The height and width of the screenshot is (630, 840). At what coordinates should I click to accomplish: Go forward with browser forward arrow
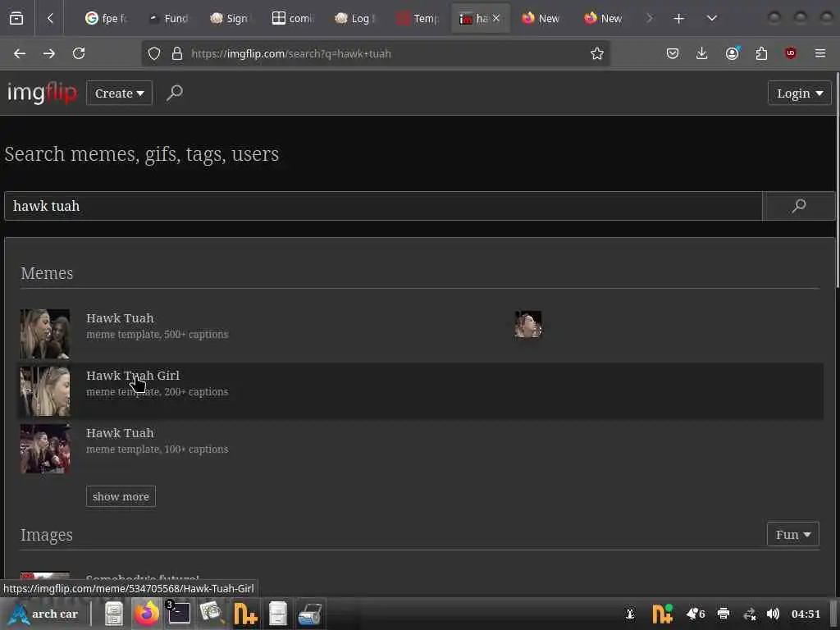49,53
